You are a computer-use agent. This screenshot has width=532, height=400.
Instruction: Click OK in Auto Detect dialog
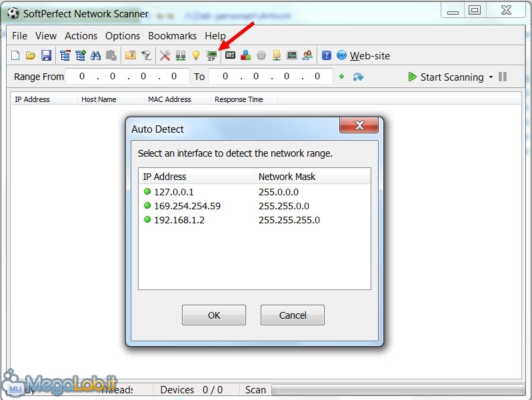(x=214, y=315)
